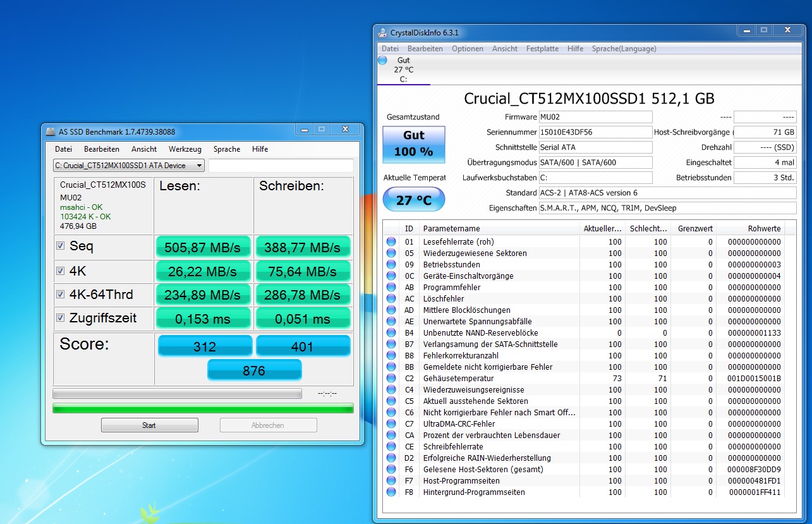Click the Firmware field MU02
This screenshot has width=812, height=524.
click(x=595, y=117)
